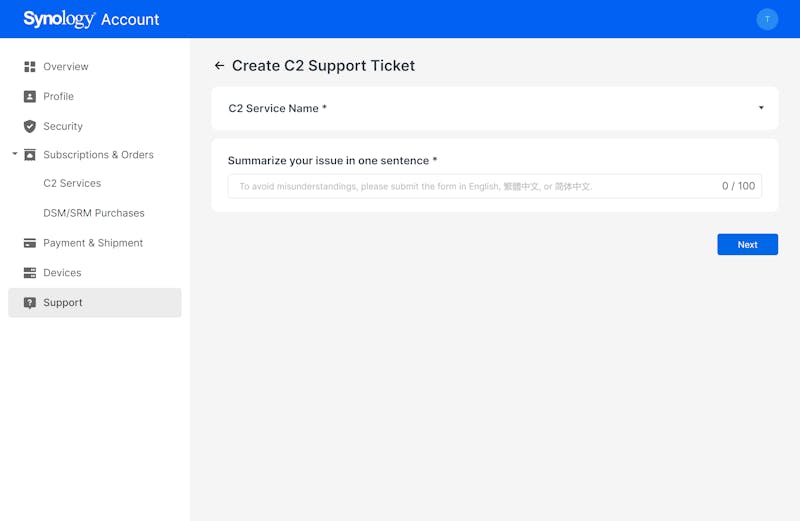Screen dimensions: 800x521
Task: Click the Security shield icon
Action: (30, 126)
